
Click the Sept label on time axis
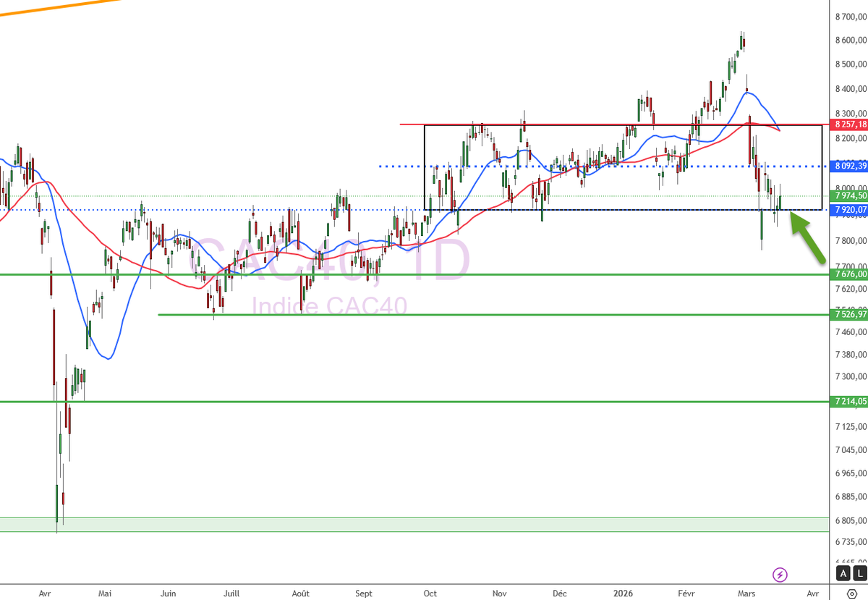pos(364,594)
